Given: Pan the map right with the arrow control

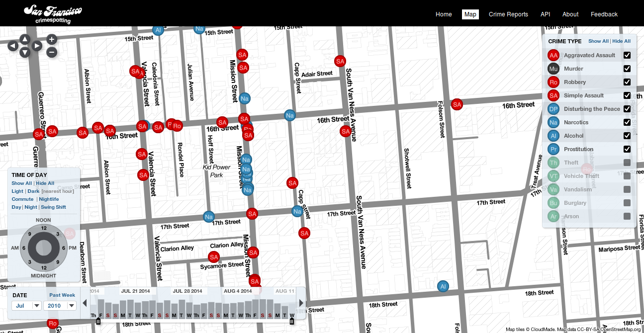Looking at the screenshot, I should (x=37, y=46).
